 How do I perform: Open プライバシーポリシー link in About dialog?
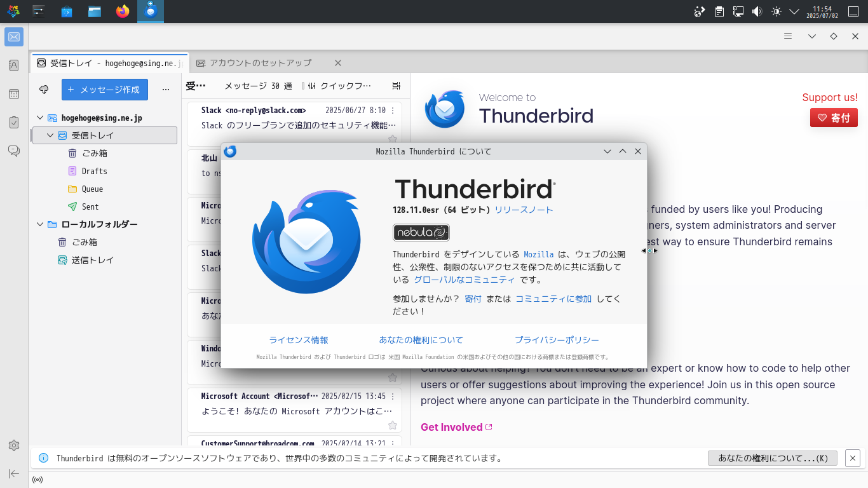pyautogui.click(x=557, y=340)
